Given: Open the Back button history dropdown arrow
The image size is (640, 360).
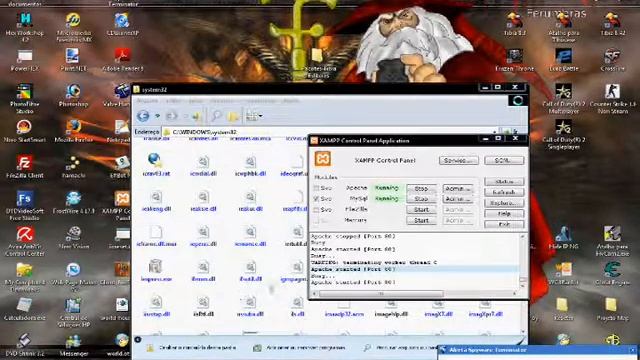Looking at the screenshot, I should pos(158,116).
